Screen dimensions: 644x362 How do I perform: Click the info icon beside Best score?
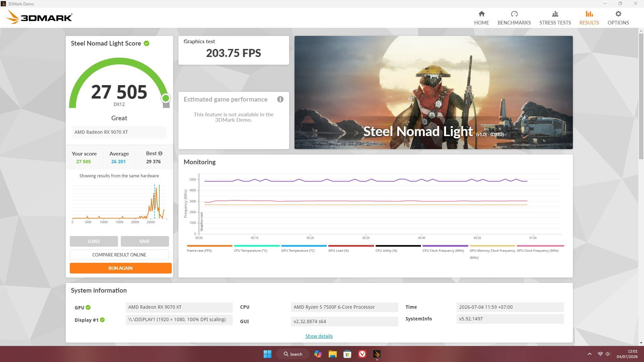click(x=160, y=154)
